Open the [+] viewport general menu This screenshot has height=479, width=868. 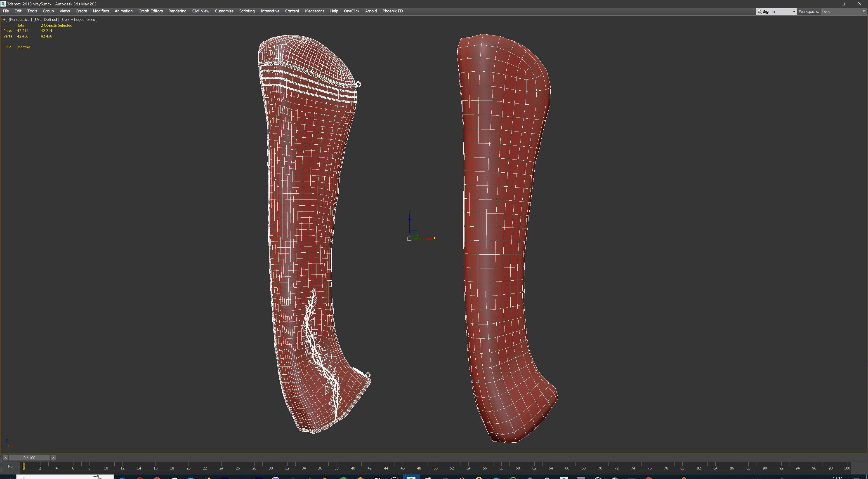[4, 19]
